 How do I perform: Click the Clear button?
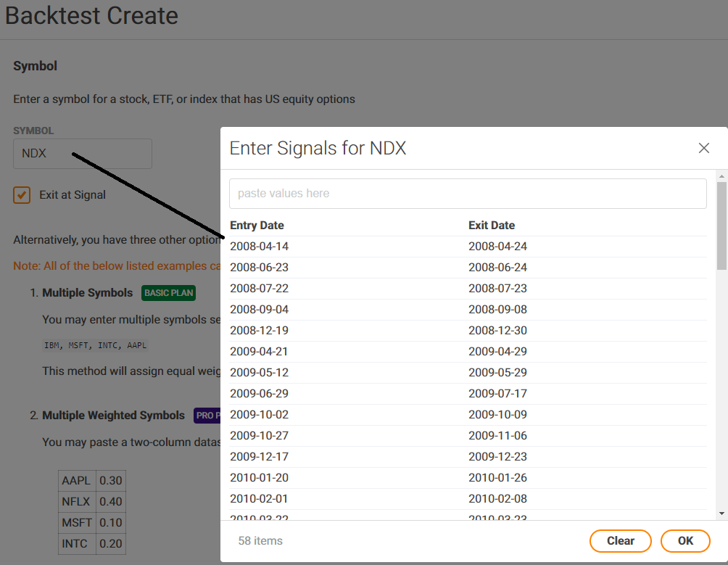(x=620, y=541)
